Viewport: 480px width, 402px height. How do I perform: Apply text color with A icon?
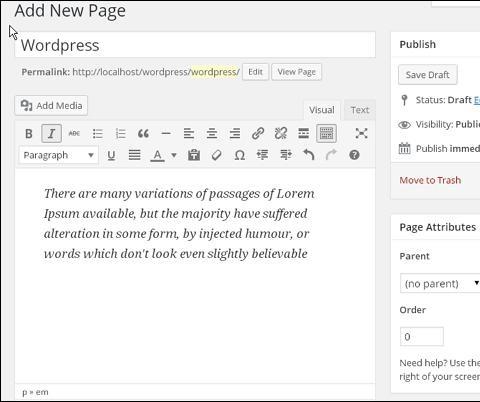157,155
